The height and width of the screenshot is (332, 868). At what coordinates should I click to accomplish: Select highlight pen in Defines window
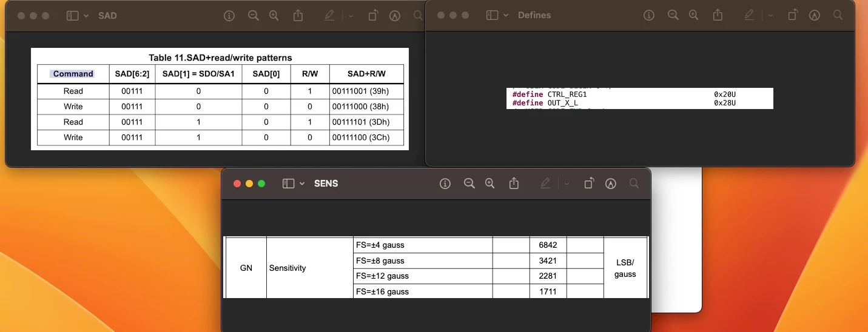click(x=749, y=15)
